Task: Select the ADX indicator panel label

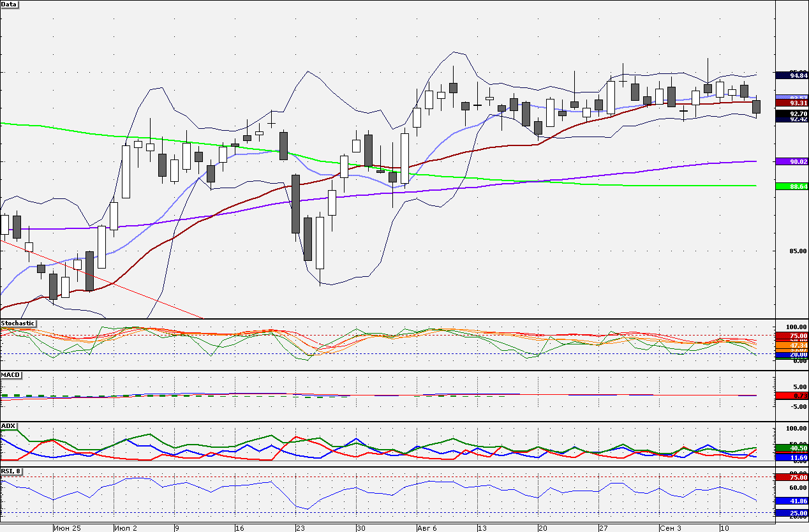Action: click(x=8, y=425)
